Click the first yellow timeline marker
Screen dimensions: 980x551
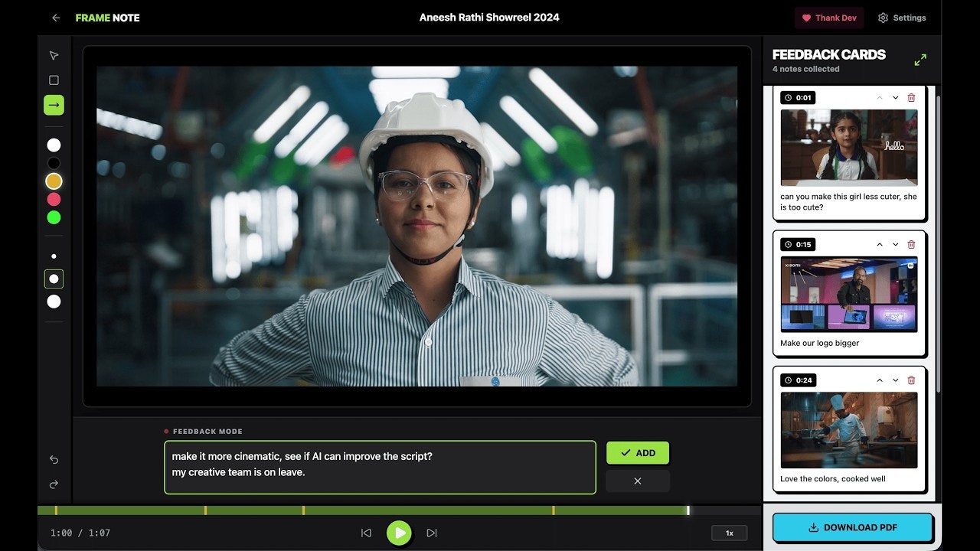coord(56,510)
